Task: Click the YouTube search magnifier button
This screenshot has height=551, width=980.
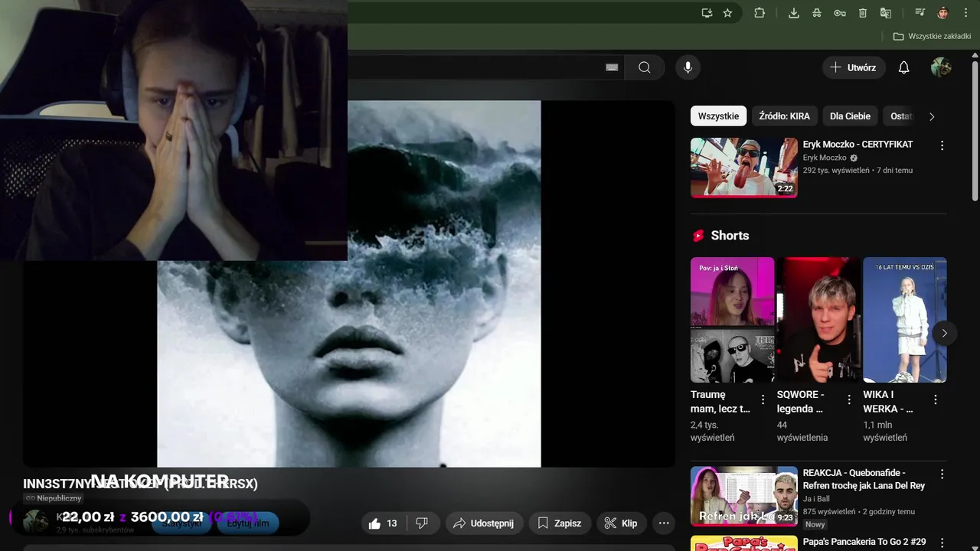Action: 645,67
